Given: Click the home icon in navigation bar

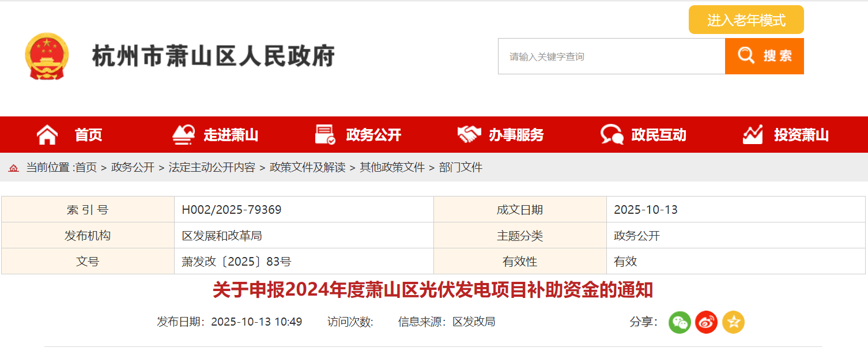Looking at the screenshot, I should [47, 135].
